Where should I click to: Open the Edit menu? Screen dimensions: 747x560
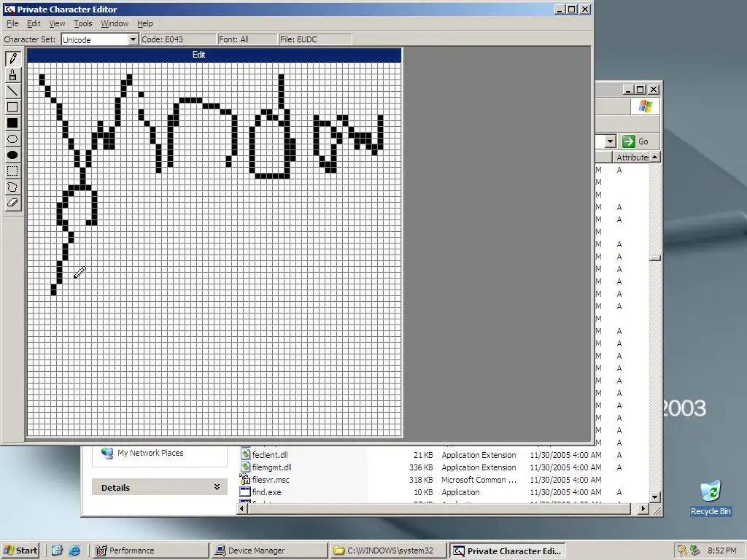[34, 23]
